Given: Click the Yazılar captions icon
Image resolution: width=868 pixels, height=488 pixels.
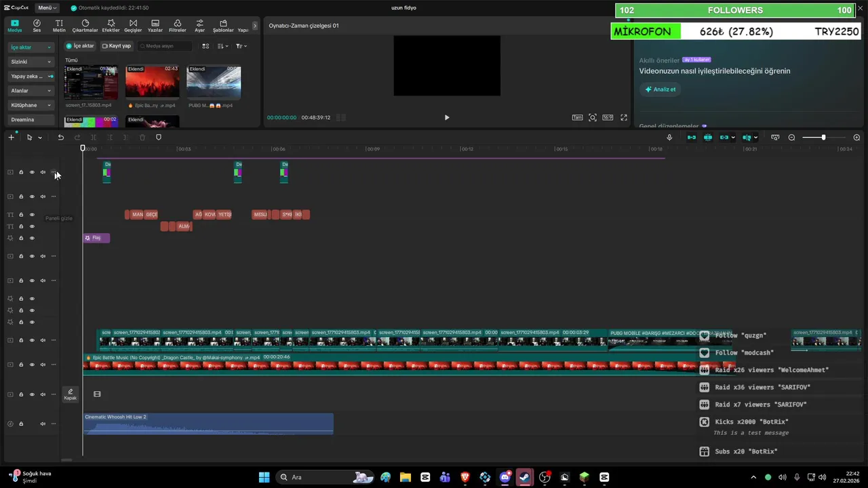Looking at the screenshot, I should pos(155,26).
